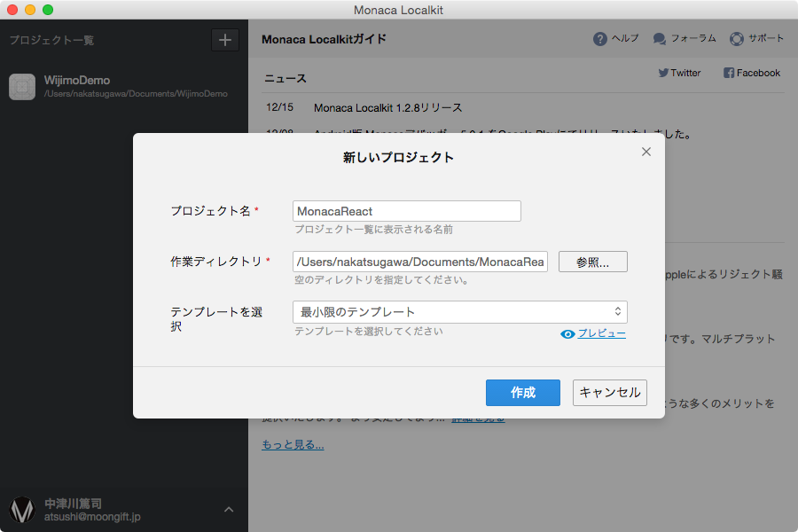This screenshot has width=798, height=532.
Task: Click the 作成 create button
Action: pos(522,393)
